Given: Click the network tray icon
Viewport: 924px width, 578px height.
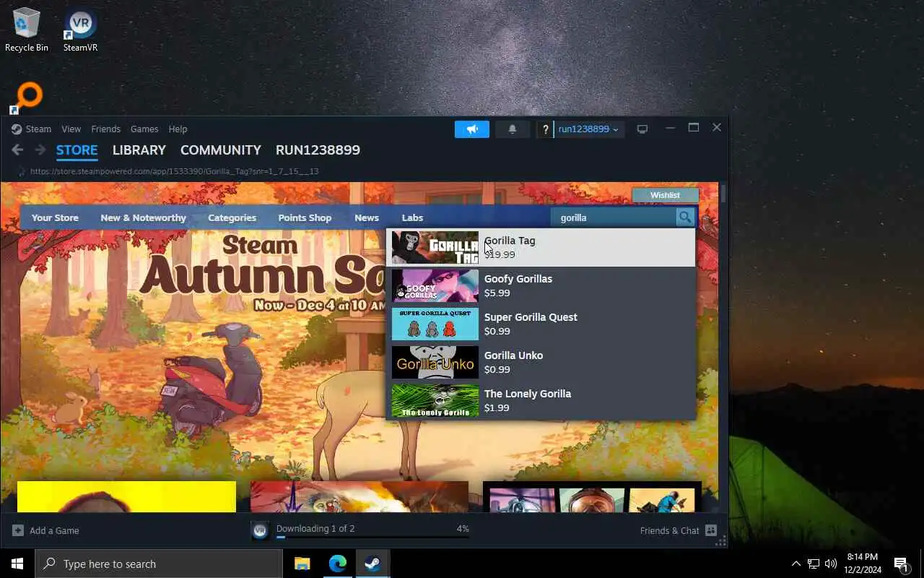Looking at the screenshot, I should [814, 564].
